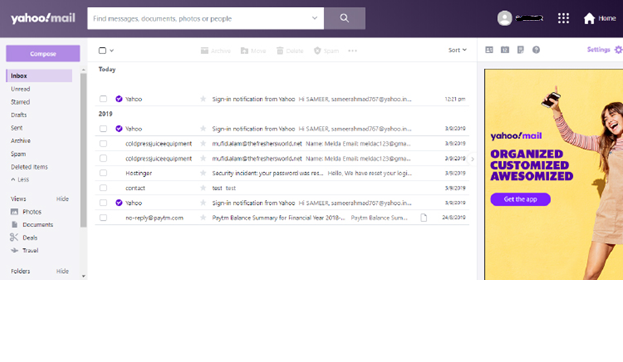Toggle the select-all messages checkbox
Viewport: 623px width, 362px height.
[x=102, y=50]
